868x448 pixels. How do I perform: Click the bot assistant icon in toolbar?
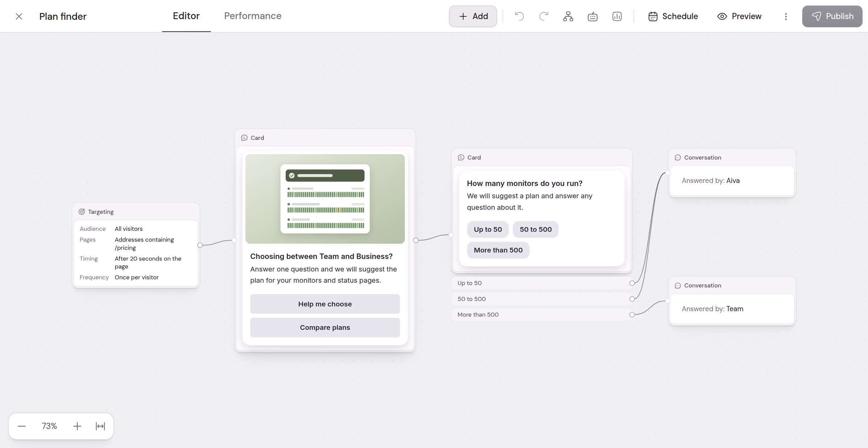[592, 16]
